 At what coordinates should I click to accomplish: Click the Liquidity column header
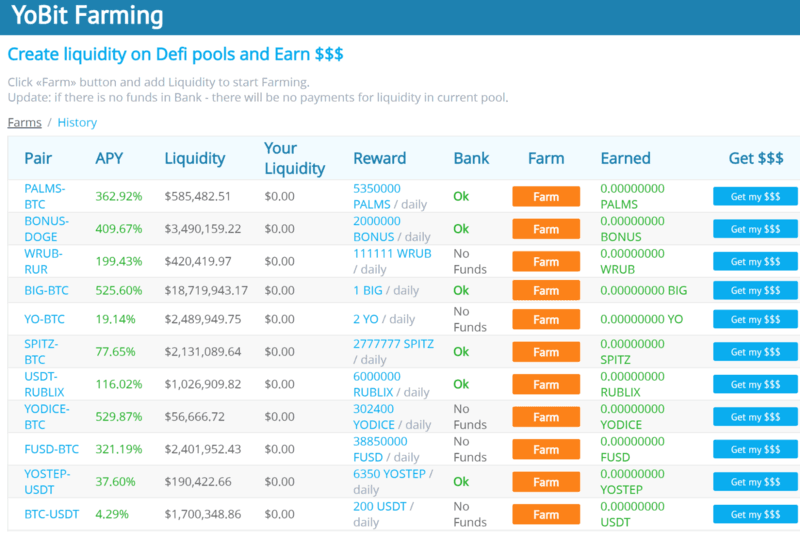coord(194,158)
